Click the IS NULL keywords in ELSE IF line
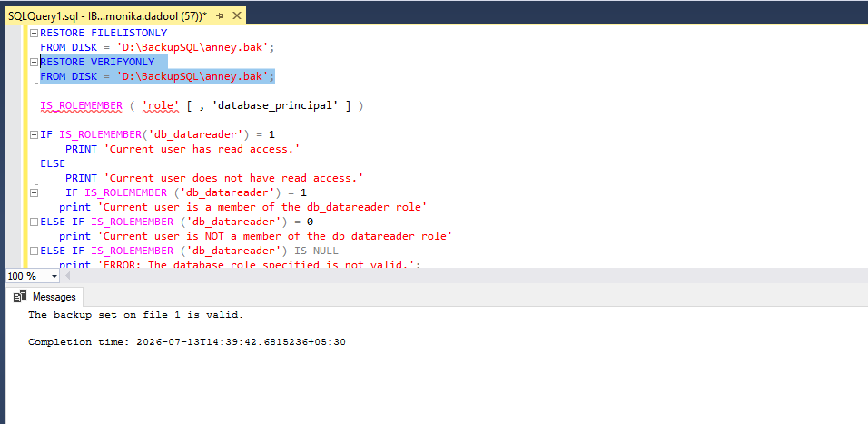868x424 pixels. (316, 251)
